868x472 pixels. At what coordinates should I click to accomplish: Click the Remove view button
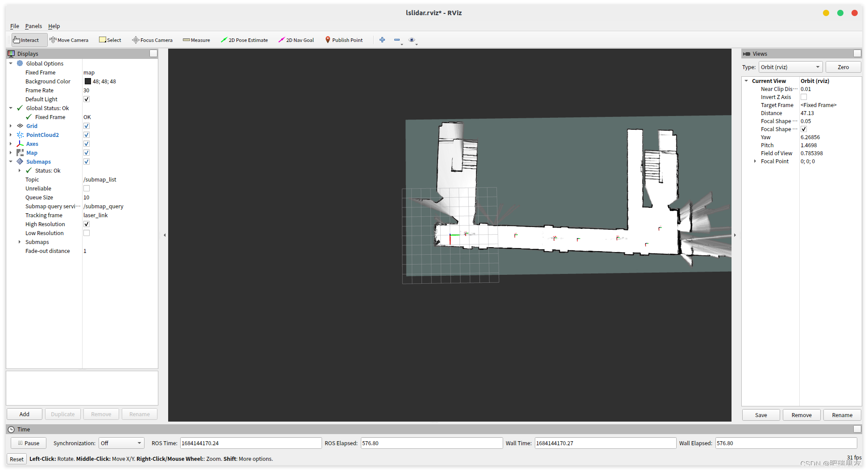802,415
